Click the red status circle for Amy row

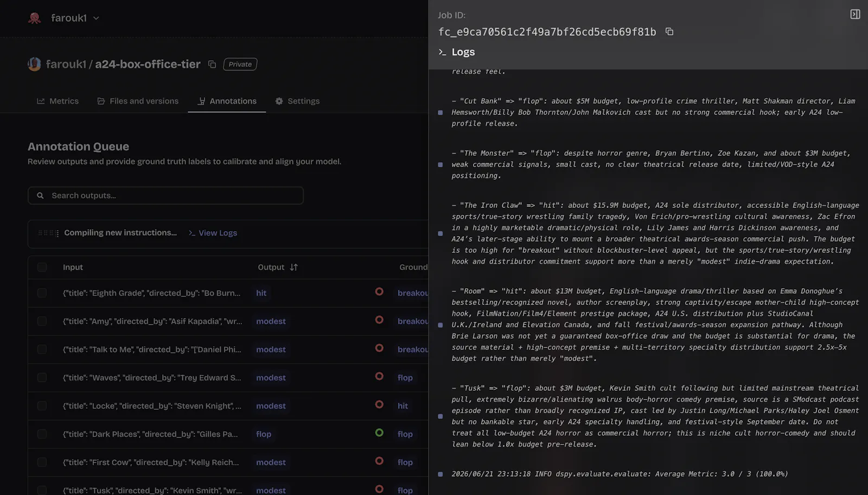379,320
